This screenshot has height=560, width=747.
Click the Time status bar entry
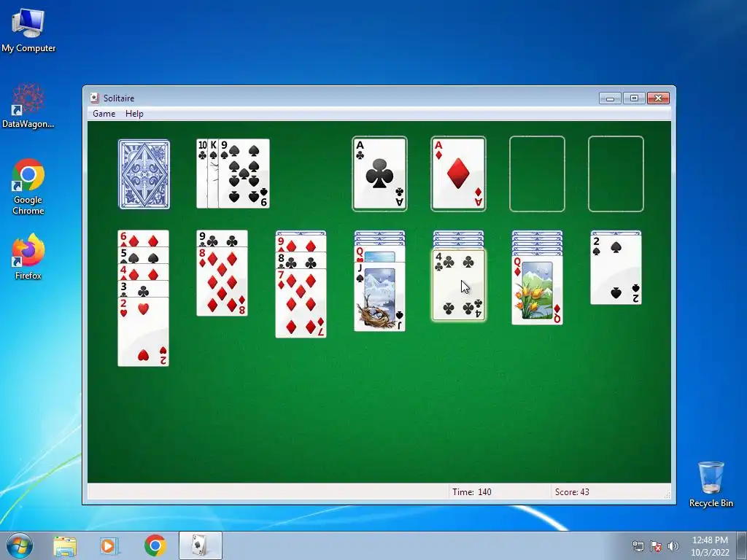coord(472,492)
